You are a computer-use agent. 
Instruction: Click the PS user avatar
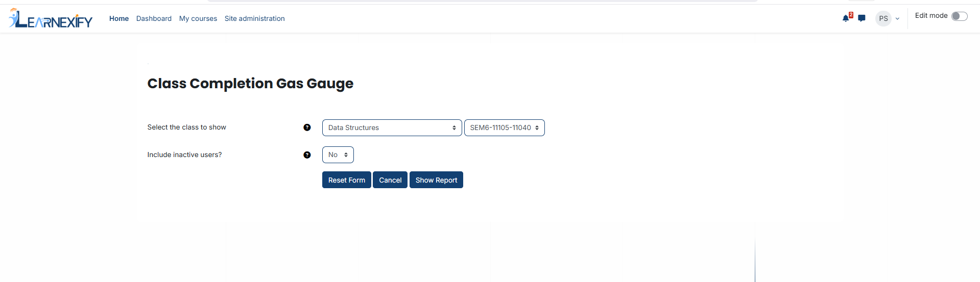pos(883,18)
